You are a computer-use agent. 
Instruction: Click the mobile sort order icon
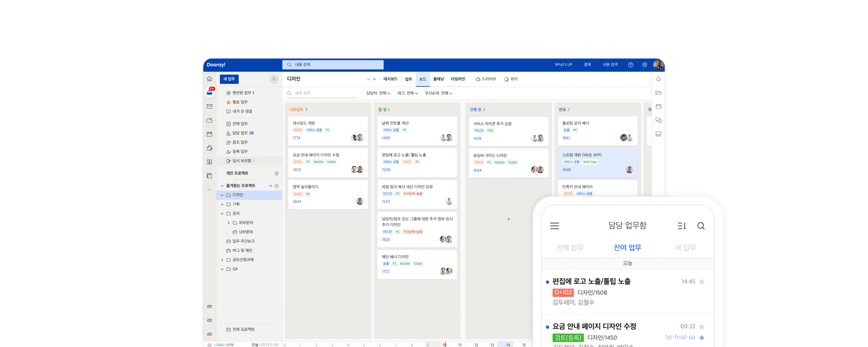[681, 226]
